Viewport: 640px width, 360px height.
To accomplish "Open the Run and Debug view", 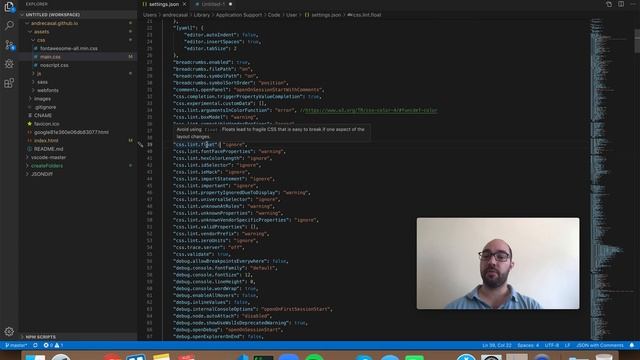I will [x=9, y=64].
